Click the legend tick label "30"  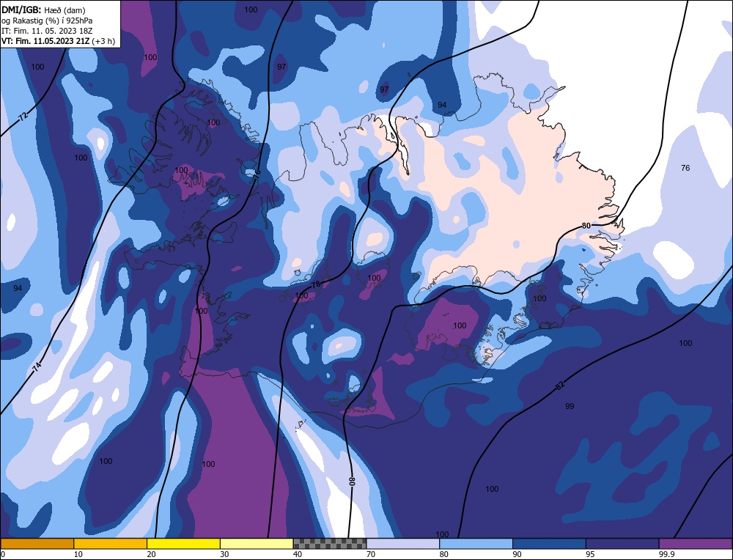[224, 554]
